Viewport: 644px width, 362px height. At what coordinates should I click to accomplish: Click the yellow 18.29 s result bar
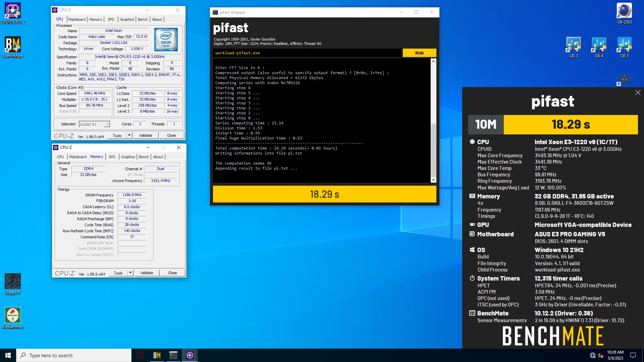pyautogui.click(x=324, y=194)
